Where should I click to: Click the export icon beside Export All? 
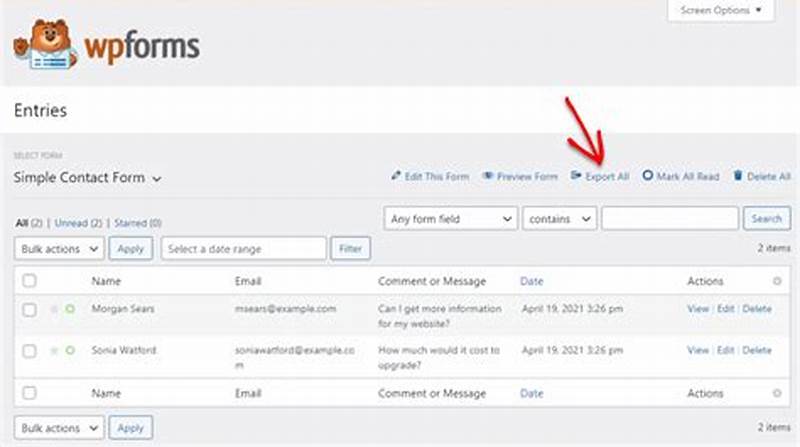point(576,176)
